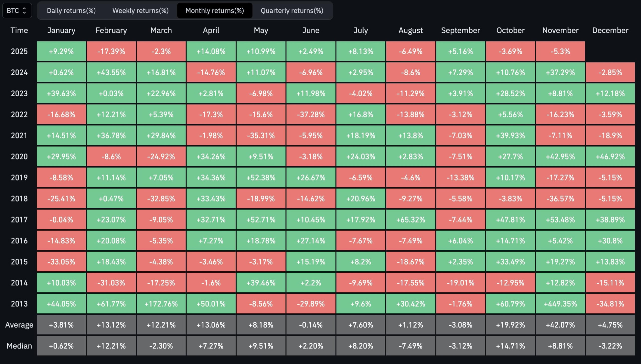The width and height of the screenshot is (641, 364).
Task: Click the BTC selector up-down arrows icon
Action: pyautogui.click(x=24, y=11)
